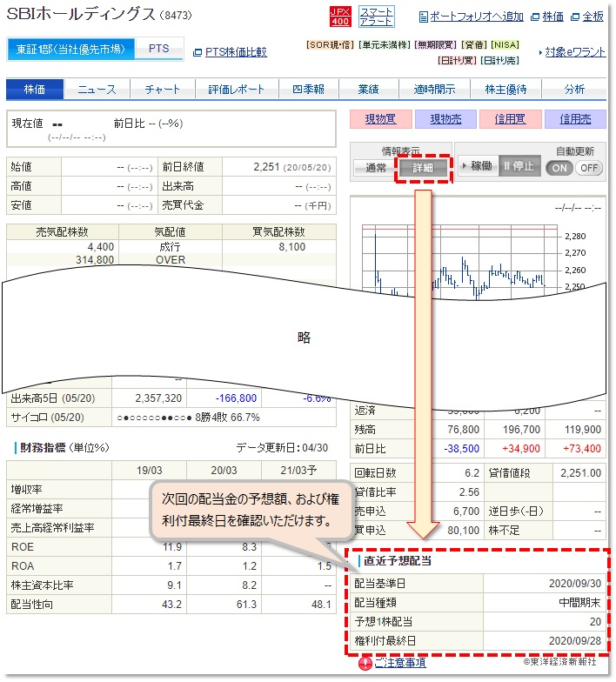Start auto update with 稼働 button

[478, 165]
